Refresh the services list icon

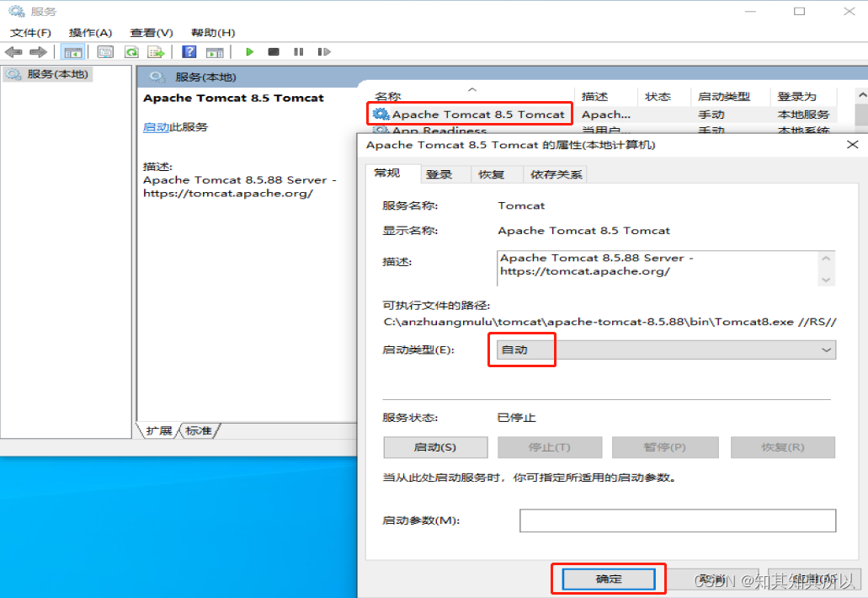(x=131, y=52)
